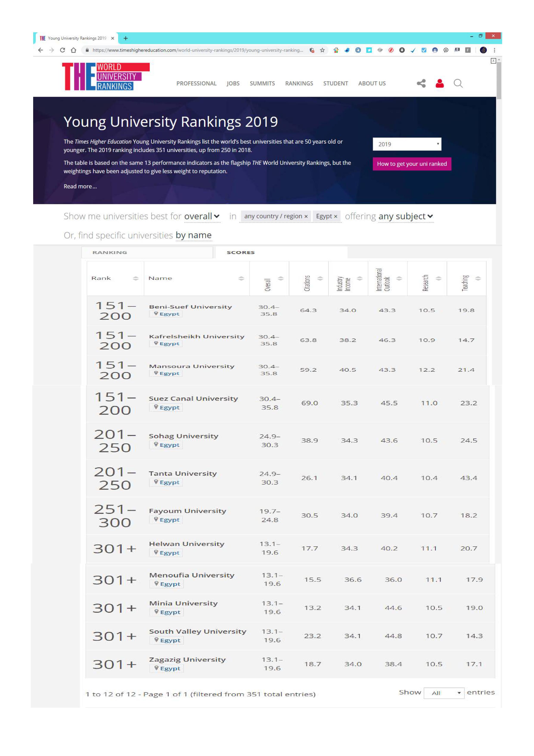Open the browser home page
Viewport: 534px width, 756px height.
(74, 50)
